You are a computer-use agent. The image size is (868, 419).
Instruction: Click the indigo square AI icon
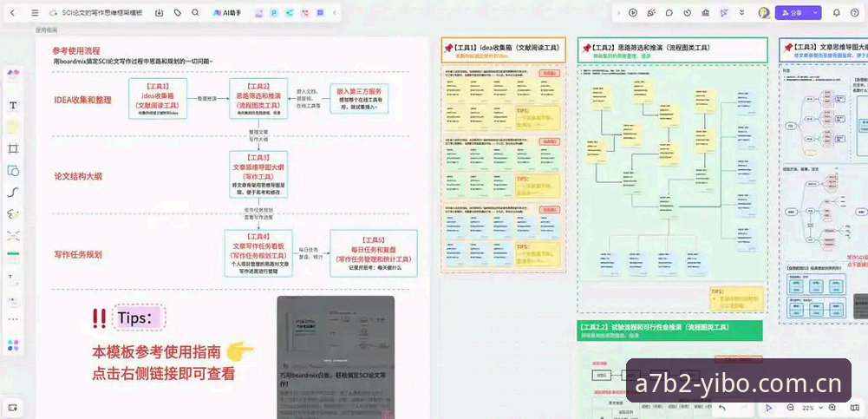point(321,13)
